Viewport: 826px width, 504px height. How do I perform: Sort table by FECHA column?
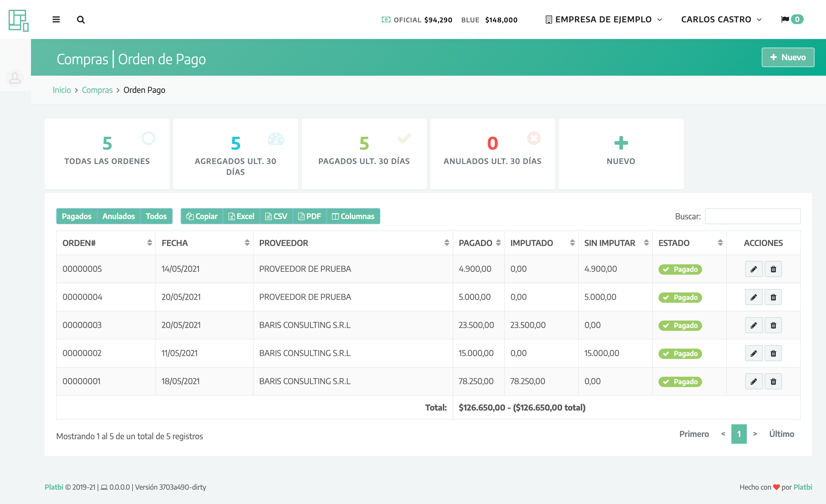[204, 243]
